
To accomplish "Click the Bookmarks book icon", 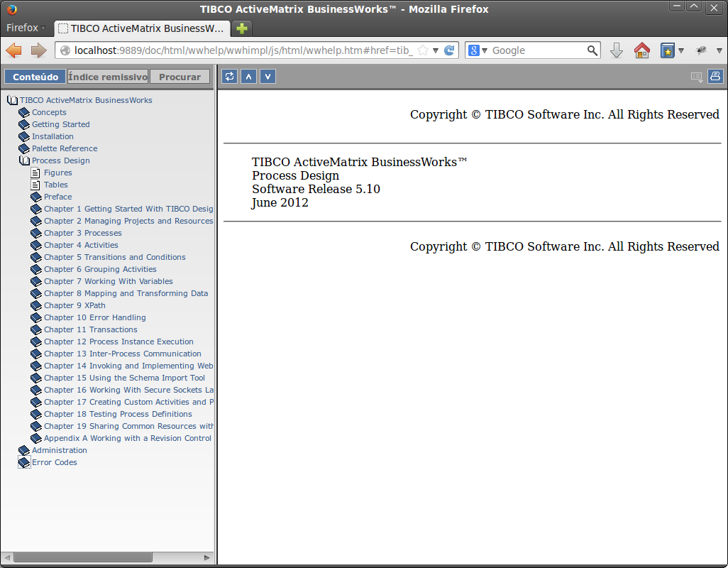I will coord(668,50).
